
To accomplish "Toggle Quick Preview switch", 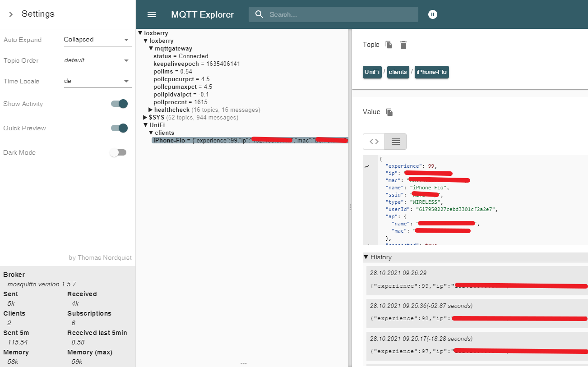I will coord(119,128).
